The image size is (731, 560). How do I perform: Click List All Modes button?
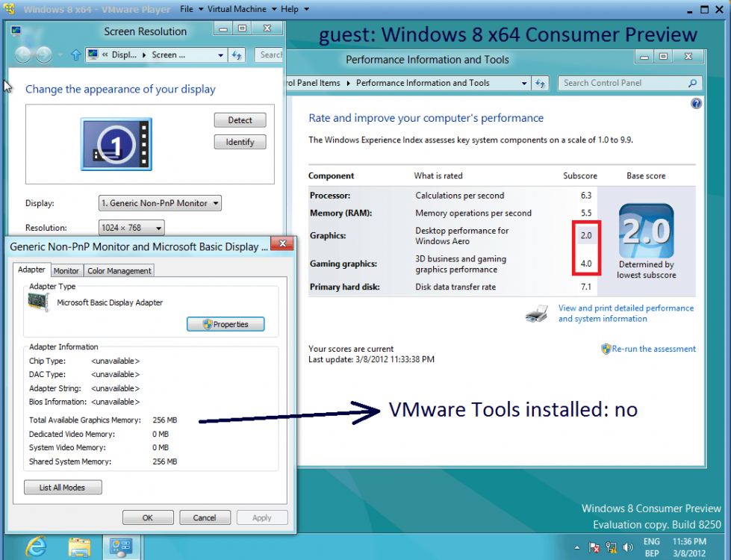pos(63,488)
